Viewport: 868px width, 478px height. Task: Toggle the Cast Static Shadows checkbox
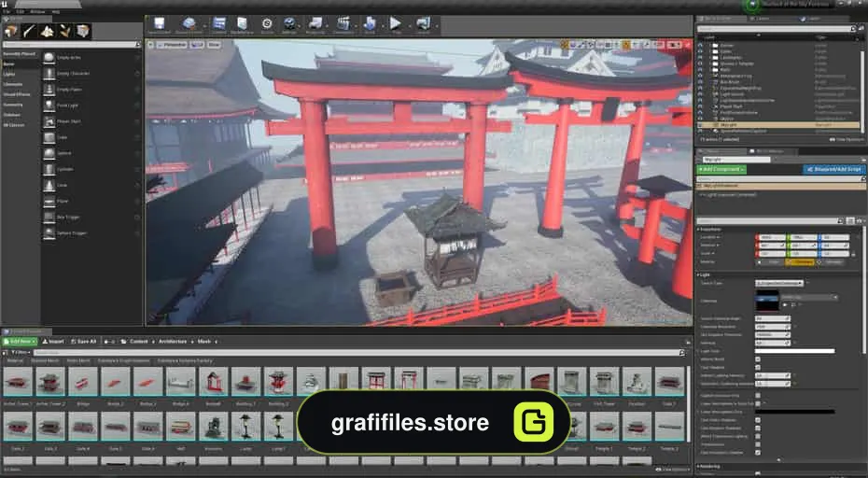[x=758, y=420]
